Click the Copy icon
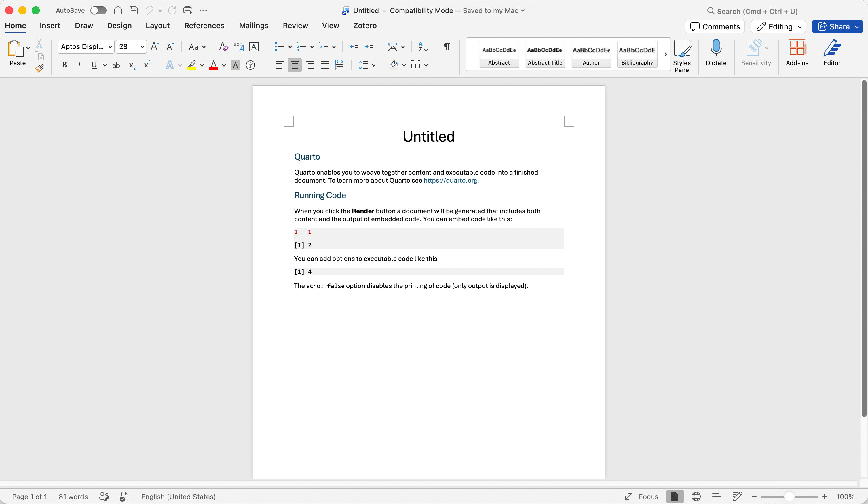The image size is (868, 504). (x=39, y=56)
